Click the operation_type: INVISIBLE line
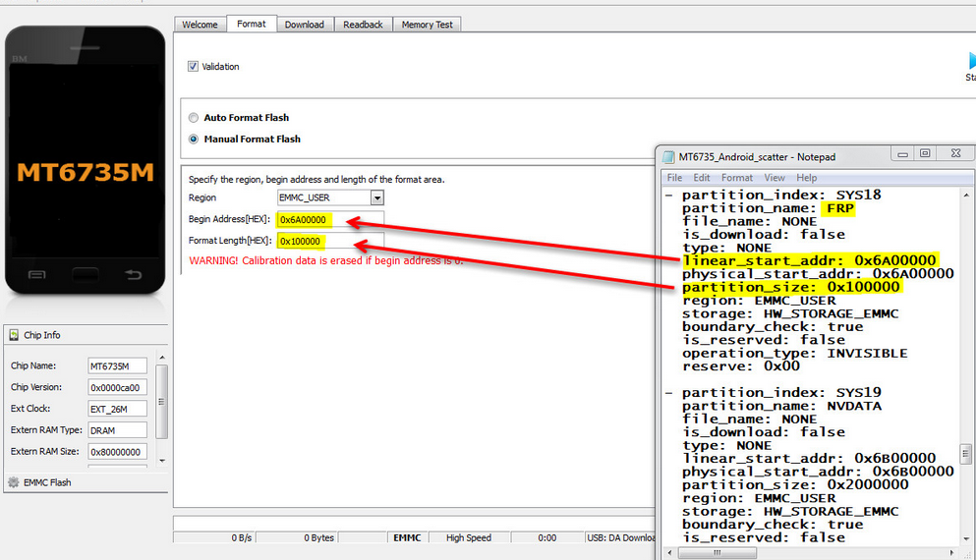The image size is (976, 560). pyautogui.click(x=795, y=353)
